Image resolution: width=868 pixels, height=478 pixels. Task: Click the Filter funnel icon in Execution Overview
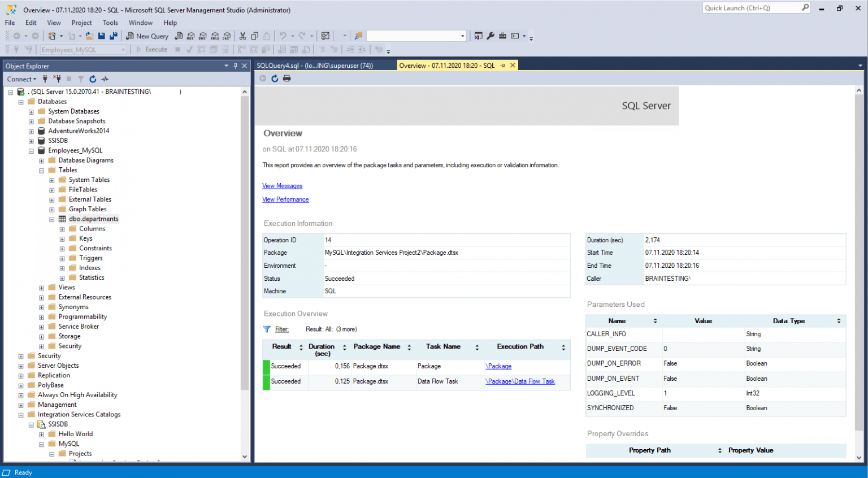tap(267, 329)
